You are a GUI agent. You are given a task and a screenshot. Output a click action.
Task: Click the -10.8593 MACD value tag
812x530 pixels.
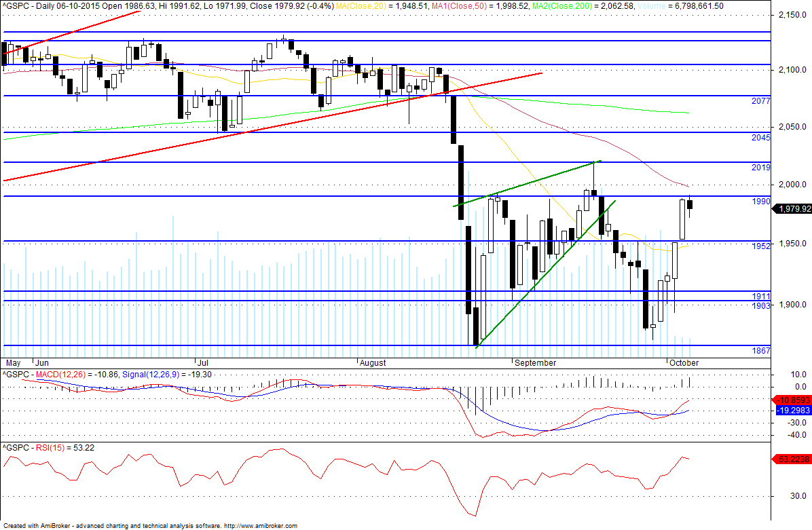click(792, 400)
